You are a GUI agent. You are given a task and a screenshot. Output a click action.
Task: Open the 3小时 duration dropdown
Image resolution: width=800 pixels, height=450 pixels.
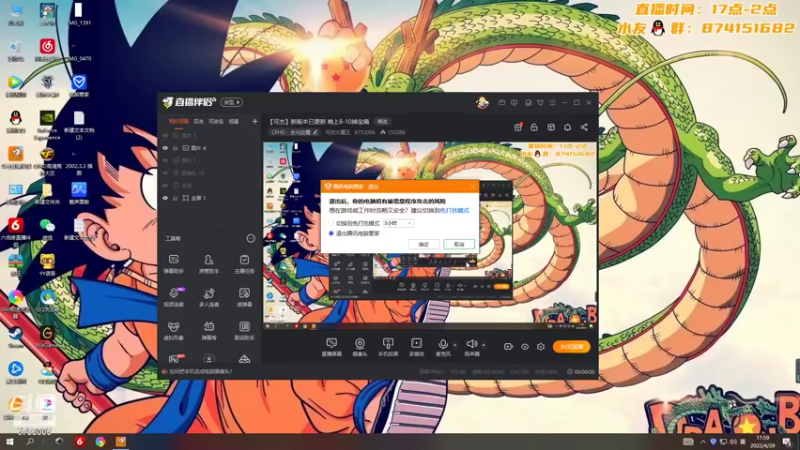pos(398,223)
